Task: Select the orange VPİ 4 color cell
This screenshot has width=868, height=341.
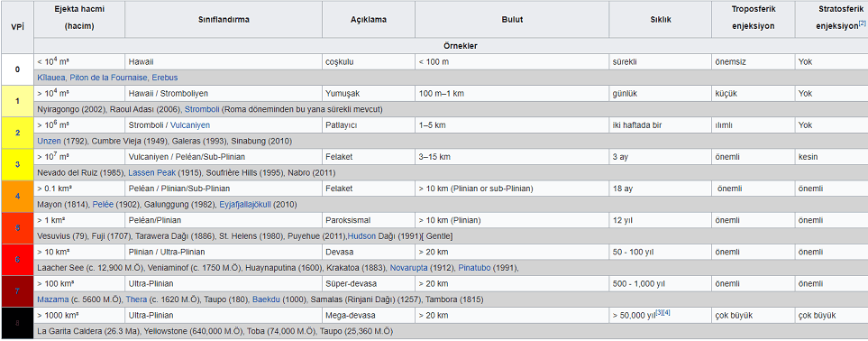Action: [17, 197]
